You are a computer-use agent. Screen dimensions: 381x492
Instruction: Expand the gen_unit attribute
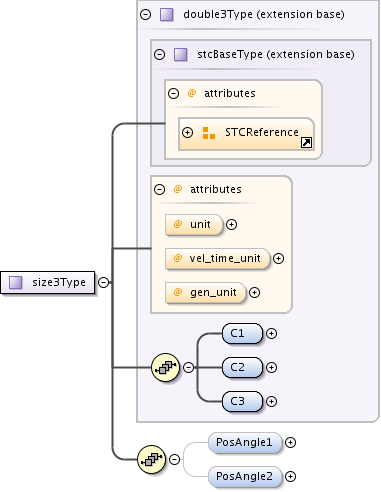point(254,292)
